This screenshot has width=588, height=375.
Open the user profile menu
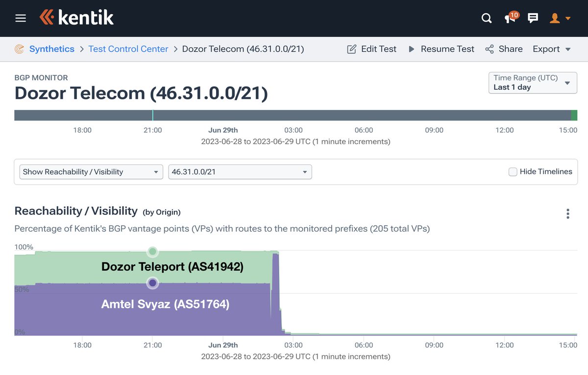[561, 18]
